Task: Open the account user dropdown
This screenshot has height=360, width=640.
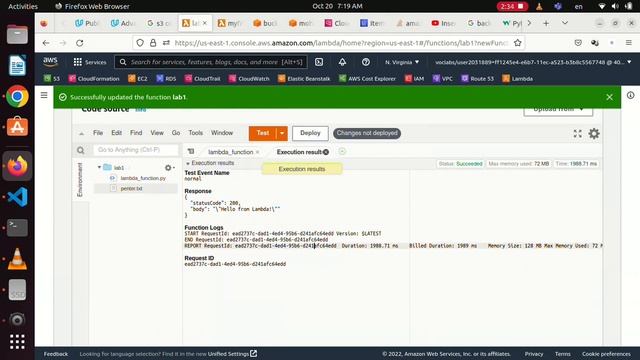Action: pyautogui.click(x=533, y=62)
